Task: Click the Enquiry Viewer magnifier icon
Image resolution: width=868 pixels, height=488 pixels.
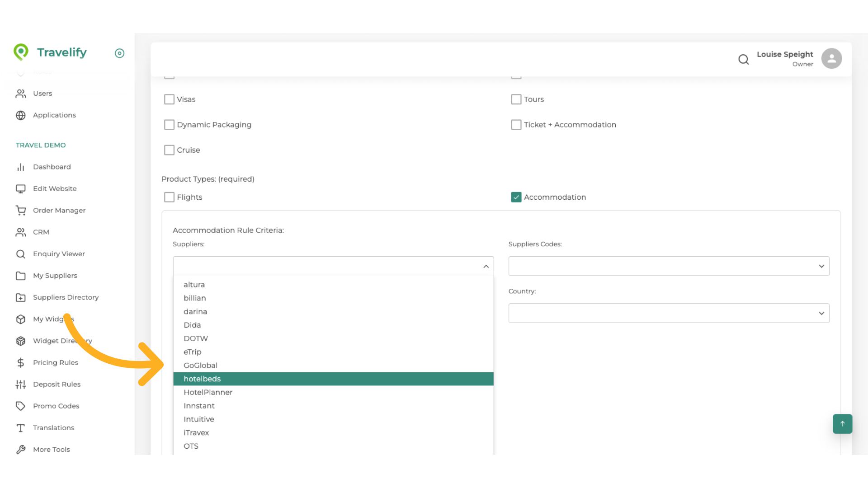Action: point(21,253)
